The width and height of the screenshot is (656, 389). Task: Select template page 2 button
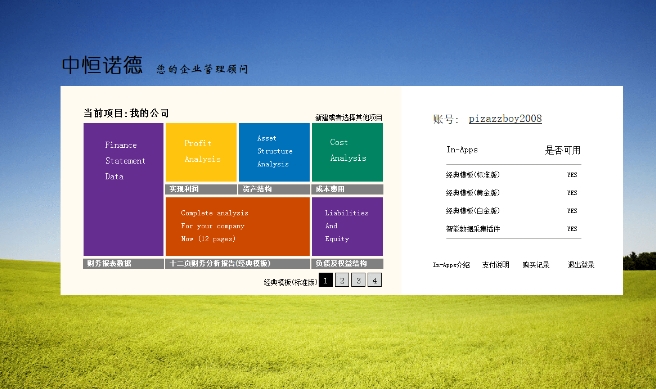click(342, 280)
